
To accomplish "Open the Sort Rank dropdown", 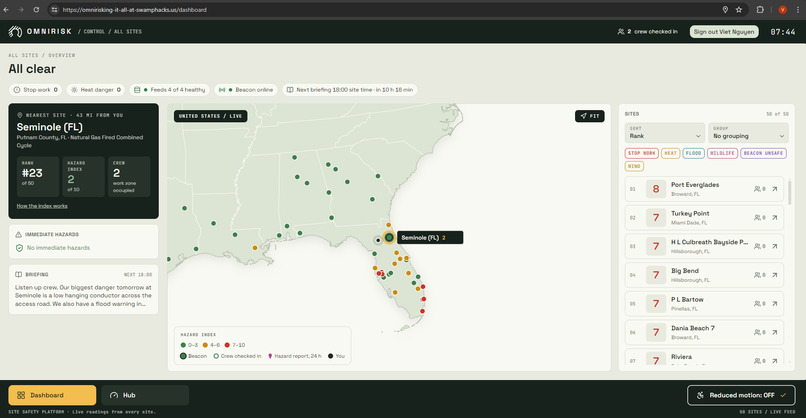I will pyautogui.click(x=665, y=133).
